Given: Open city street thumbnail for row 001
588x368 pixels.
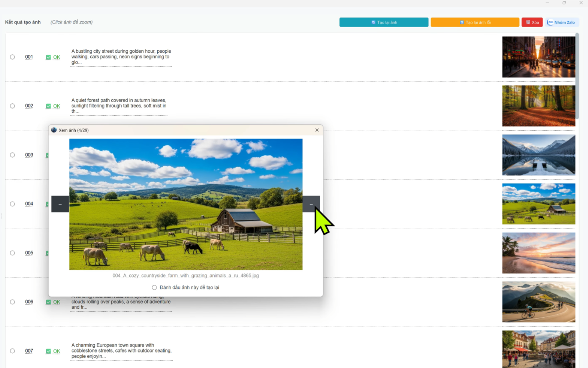Looking at the screenshot, I should click(x=539, y=57).
